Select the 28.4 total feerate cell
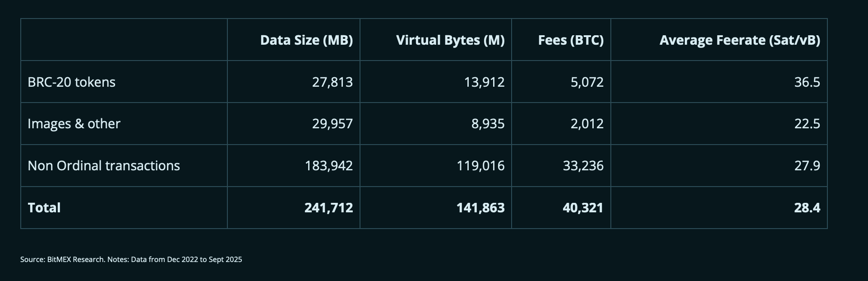This screenshot has height=281, width=868. (x=807, y=208)
